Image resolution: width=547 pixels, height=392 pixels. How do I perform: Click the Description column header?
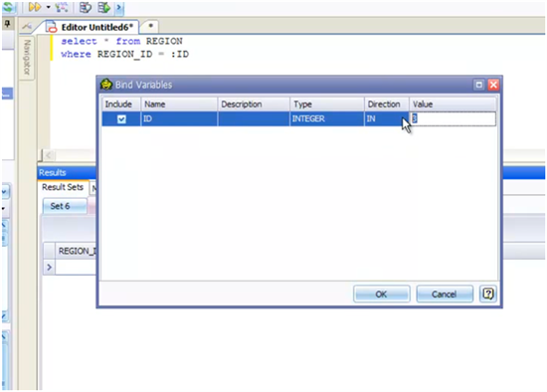point(254,104)
